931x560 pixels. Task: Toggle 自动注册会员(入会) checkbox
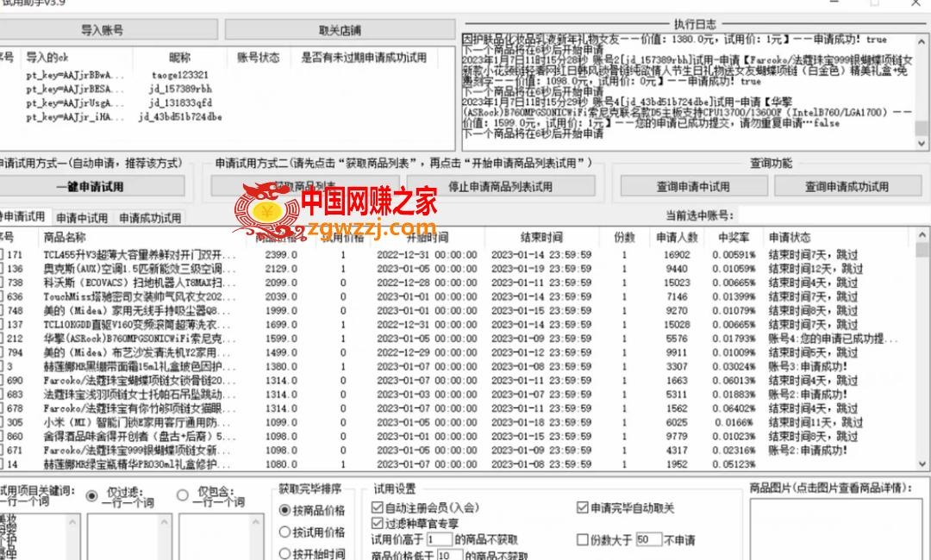tap(377, 507)
